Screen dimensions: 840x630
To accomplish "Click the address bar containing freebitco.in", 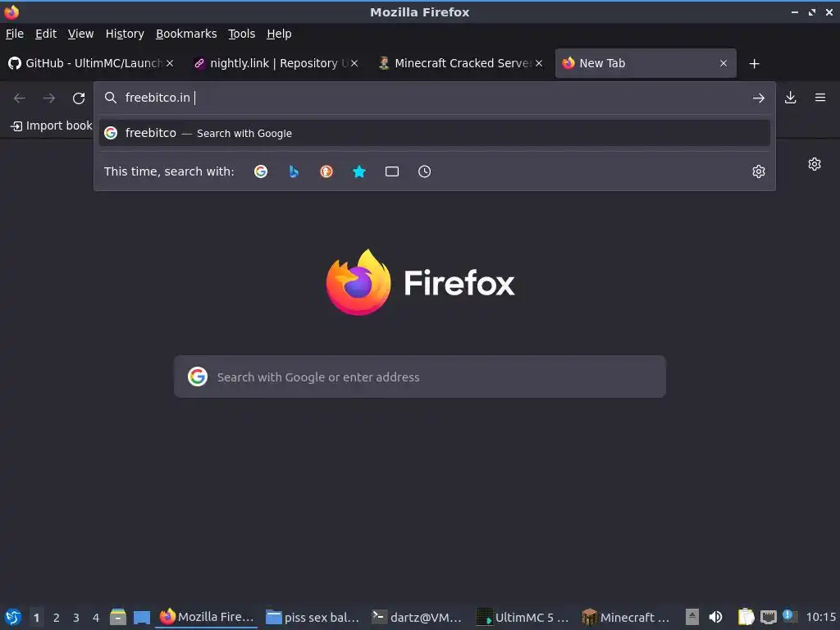I will [x=434, y=98].
